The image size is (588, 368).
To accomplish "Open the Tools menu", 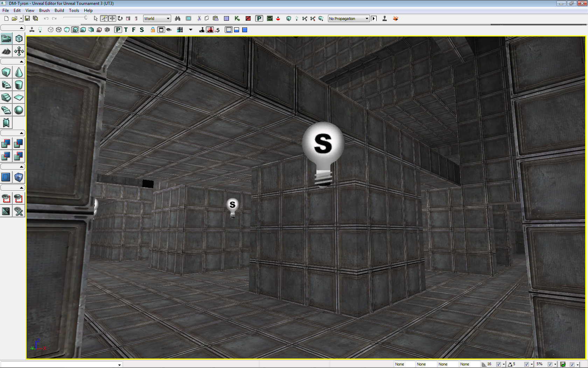I will tap(74, 11).
